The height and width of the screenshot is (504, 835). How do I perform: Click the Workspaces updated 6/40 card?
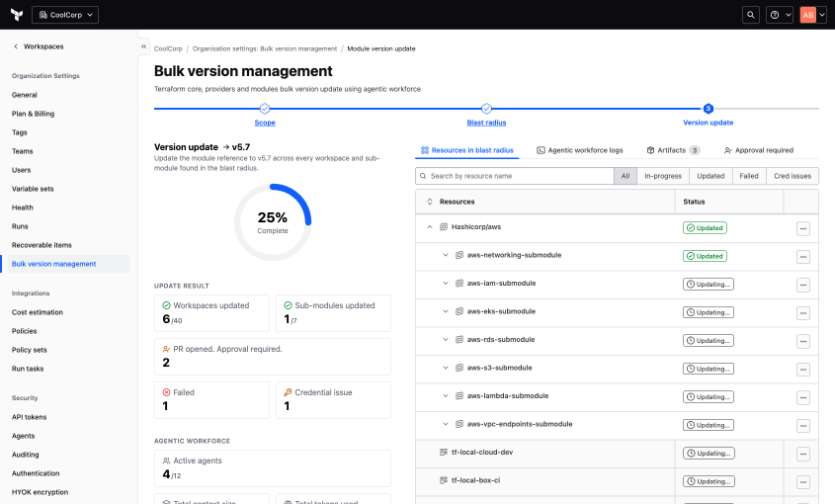(211, 313)
